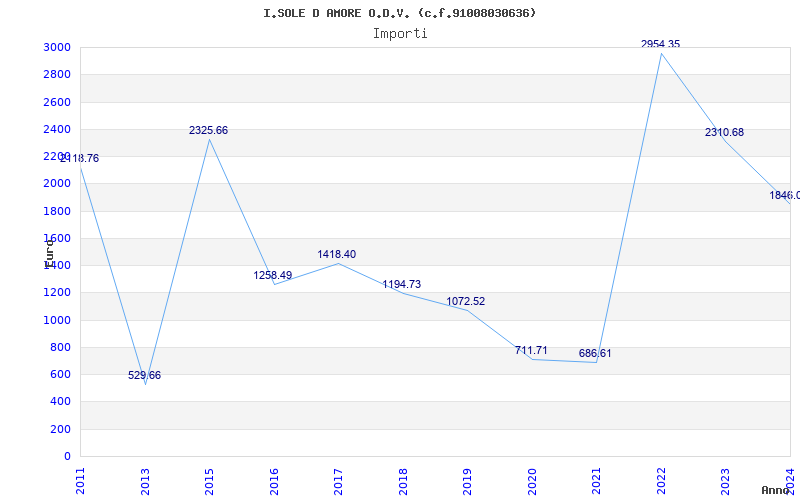Click the 3000 y-axis value
This screenshot has height=500, width=800.
58,47
